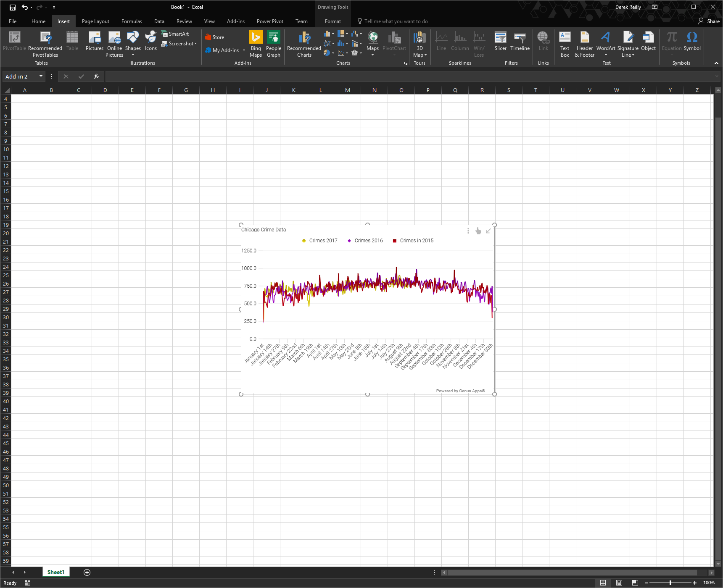
Task: Open the File tab
Action: 13,21
